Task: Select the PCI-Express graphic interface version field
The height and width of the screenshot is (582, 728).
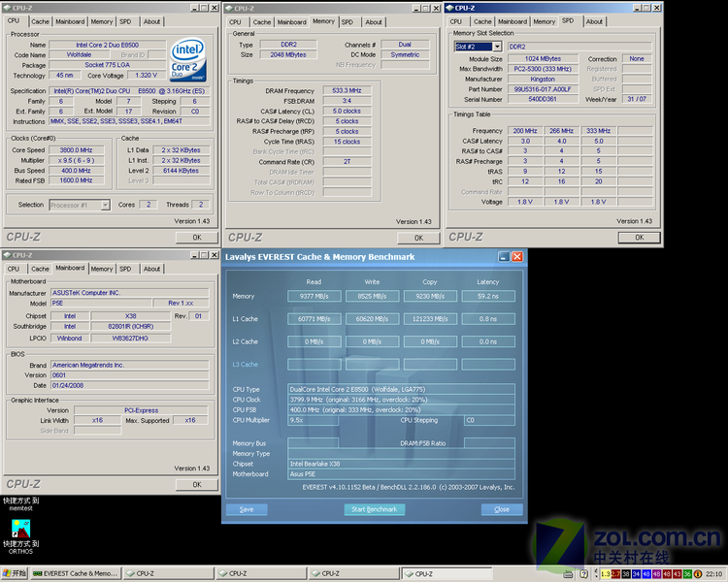Action: [141, 410]
